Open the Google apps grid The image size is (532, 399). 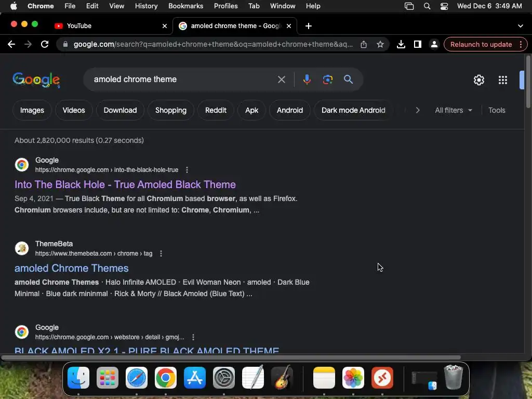click(x=503, y=80)
